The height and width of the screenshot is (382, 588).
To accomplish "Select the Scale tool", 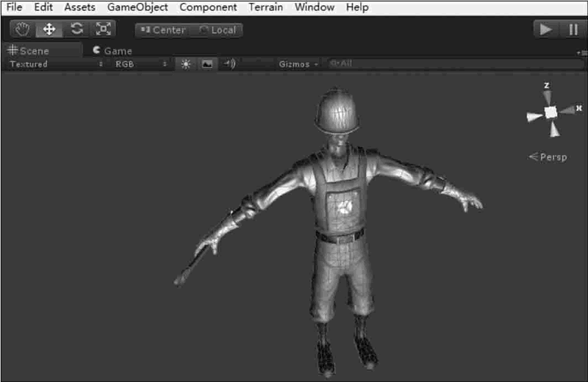I will (104, 29).
